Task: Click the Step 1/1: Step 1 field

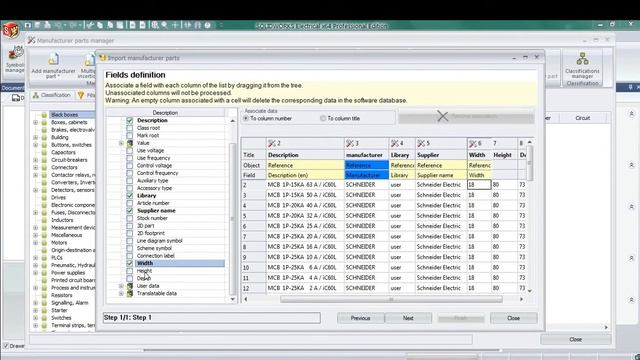Action: coord(211,318)
